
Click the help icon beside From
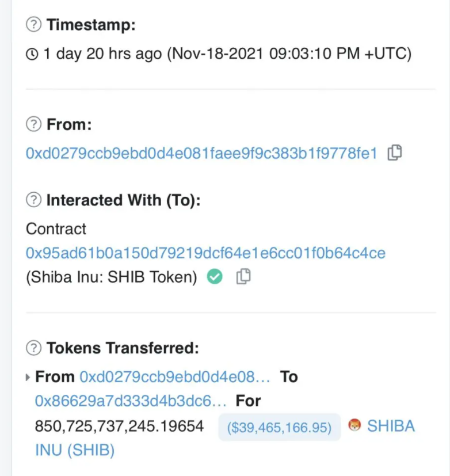pos(35,124)
